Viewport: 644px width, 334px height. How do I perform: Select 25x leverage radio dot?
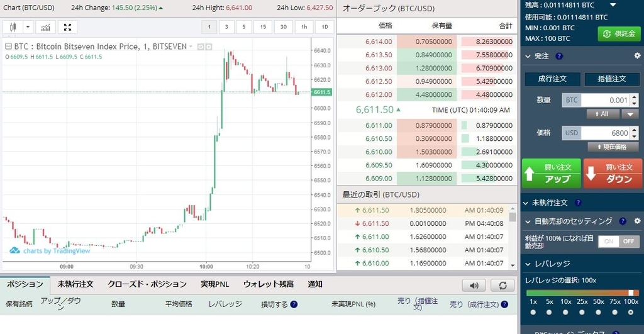(582, 312)
